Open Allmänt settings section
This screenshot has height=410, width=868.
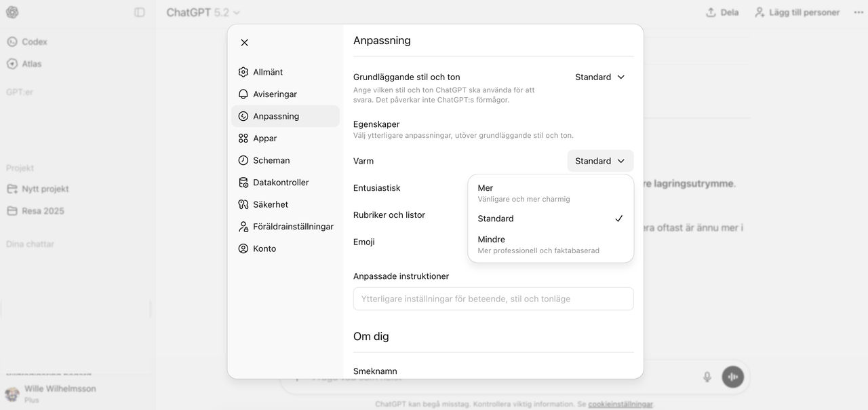(x=268, y=72)
